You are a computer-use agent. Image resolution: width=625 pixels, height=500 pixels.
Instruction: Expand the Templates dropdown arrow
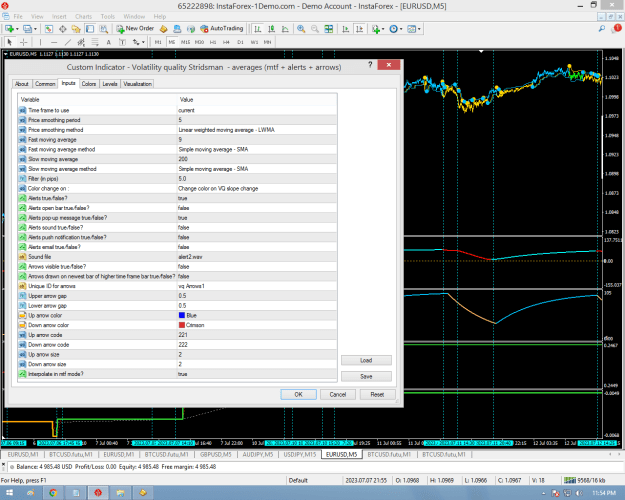point(419,29)
